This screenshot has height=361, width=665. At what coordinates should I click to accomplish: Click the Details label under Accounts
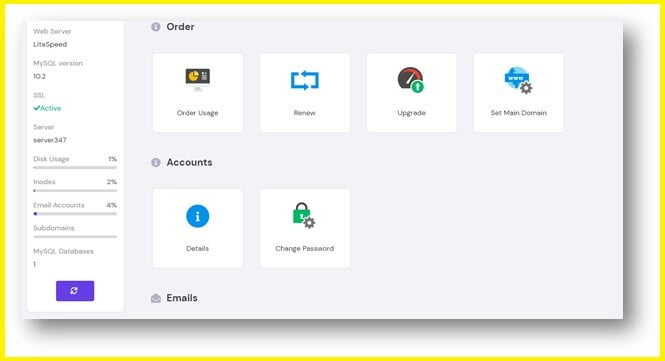[198, 249]
